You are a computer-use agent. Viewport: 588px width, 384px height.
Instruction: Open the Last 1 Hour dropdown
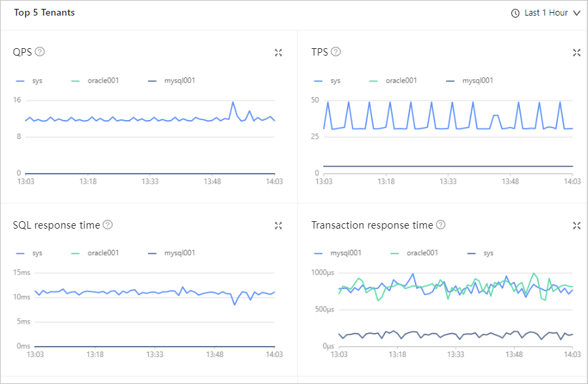click(x=546, y=13)
